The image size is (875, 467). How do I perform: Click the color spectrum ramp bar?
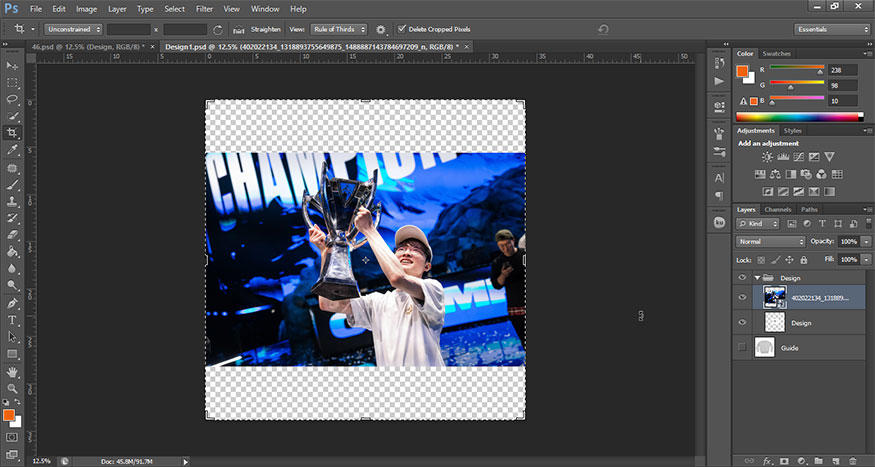800,117
